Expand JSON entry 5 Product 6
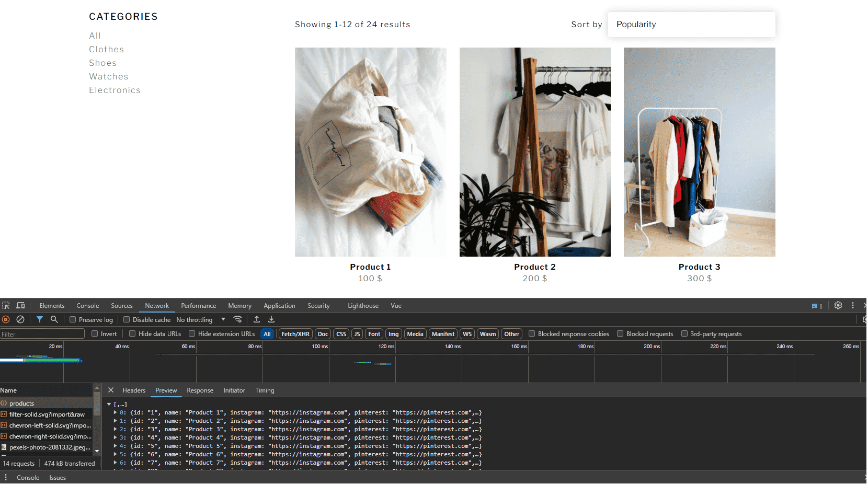This screenshot has height=484, width=868. click(x=115, y=455)
